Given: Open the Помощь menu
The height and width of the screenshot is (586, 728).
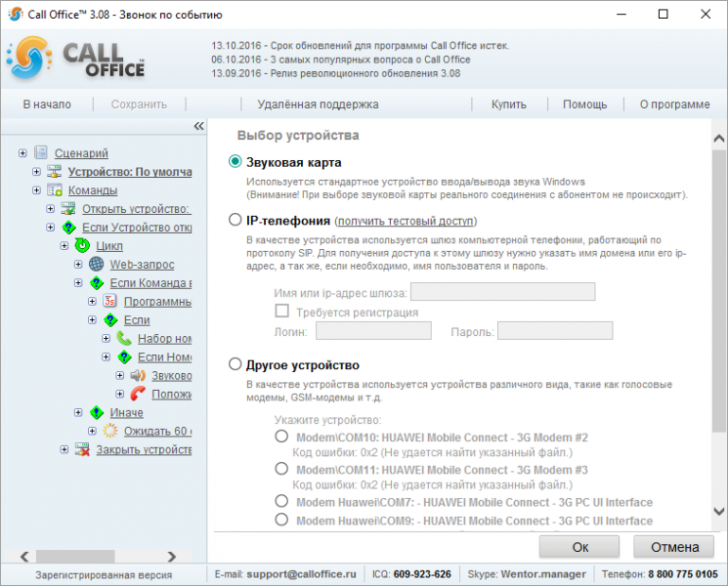Looking at the screenshot, I should pos(585,105).
